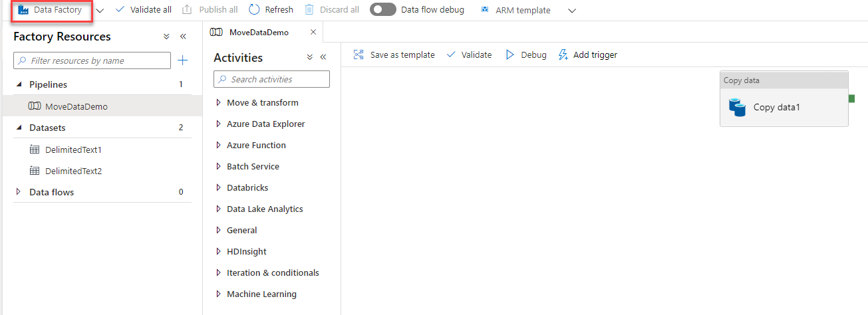The width and height of the screenshot is (868, 315).
Task: Select the Copy data1 activity icon
Action: click(737, 107)
